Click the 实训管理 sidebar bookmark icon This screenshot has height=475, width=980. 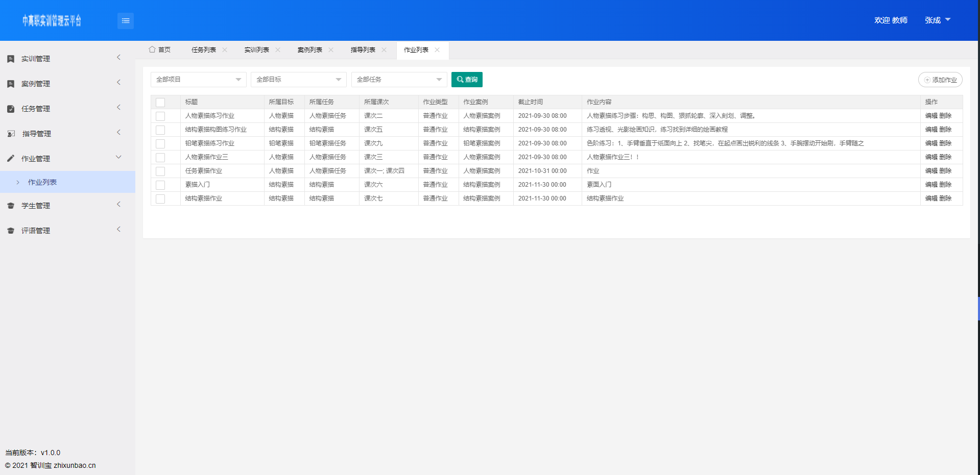coord(11,59)
